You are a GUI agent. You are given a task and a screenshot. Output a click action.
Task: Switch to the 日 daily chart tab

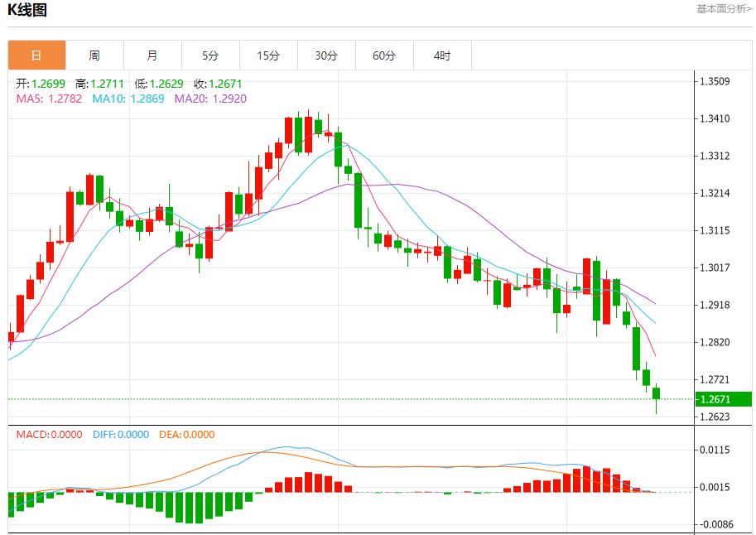click(36, 55)
